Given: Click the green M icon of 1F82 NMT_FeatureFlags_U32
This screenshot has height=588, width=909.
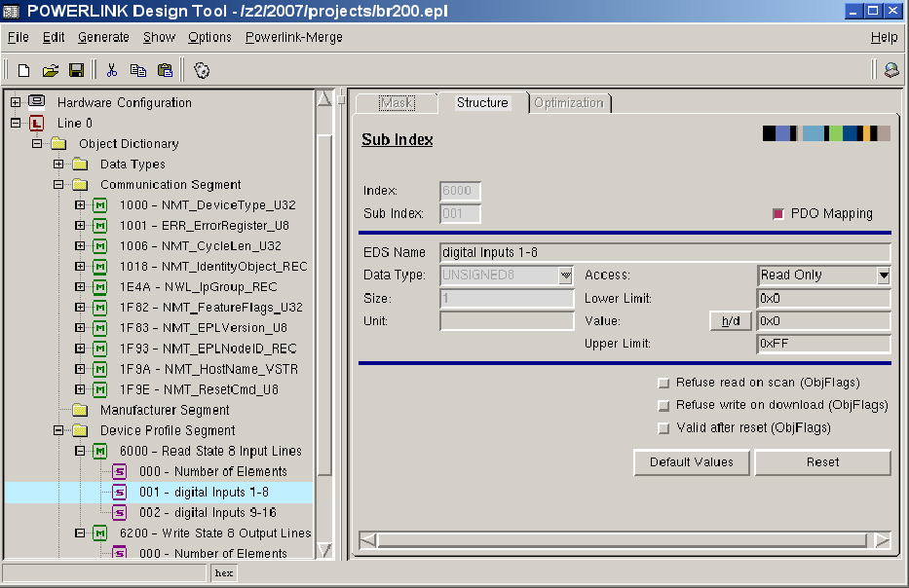Looking at the screenshot, I should point(100,308).
